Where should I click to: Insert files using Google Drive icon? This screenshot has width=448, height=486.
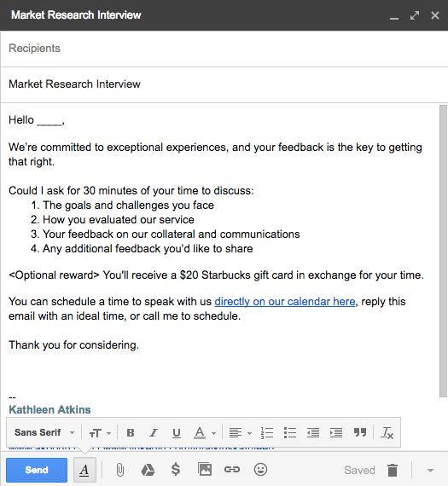148,470
